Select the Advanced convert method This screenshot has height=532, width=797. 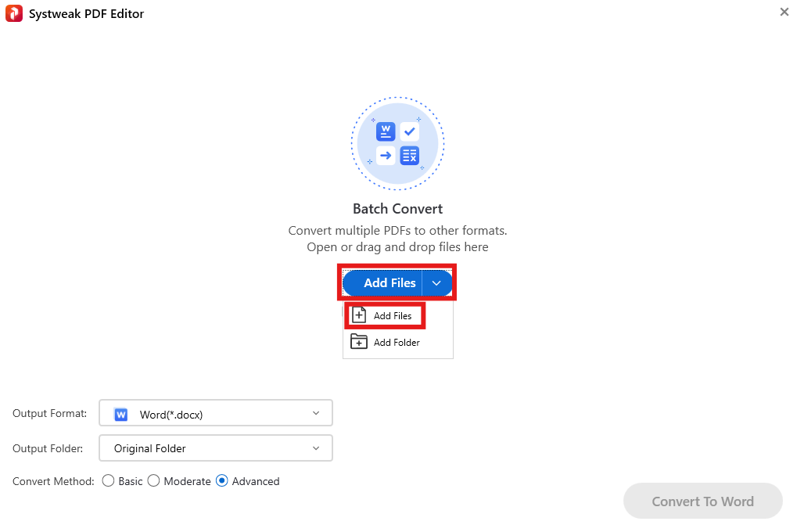tap(221, 481)
